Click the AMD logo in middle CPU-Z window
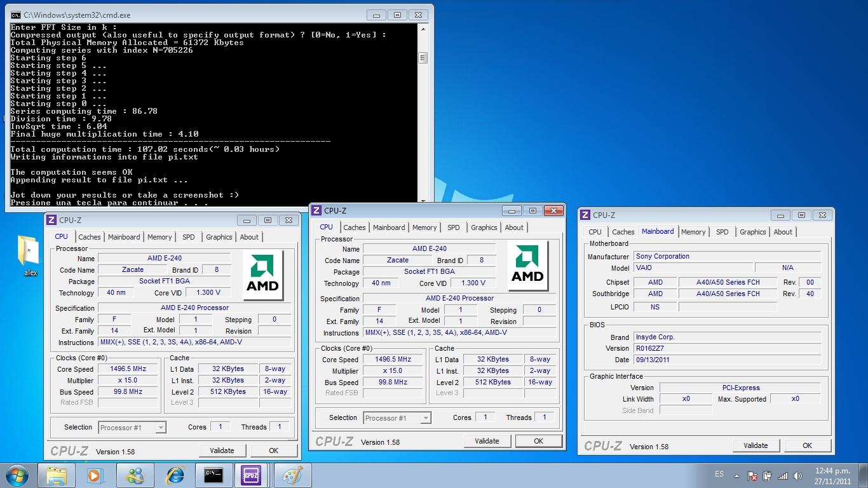The height and width of the screenshot is (488, 868). pos(527,265)
